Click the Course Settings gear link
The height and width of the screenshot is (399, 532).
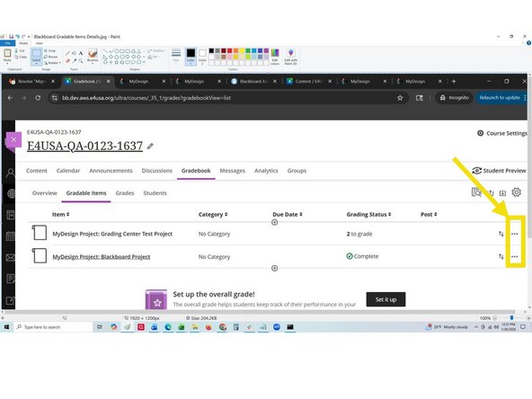point(501,133)
